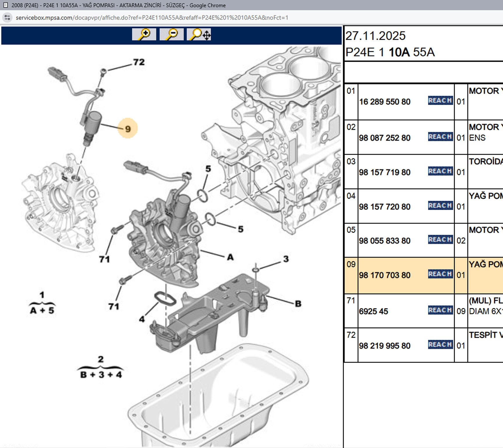This screenshot has width=503, height=448.
Task: Click REACH badge for part 98 219 995 80
Action: (440, 345)
